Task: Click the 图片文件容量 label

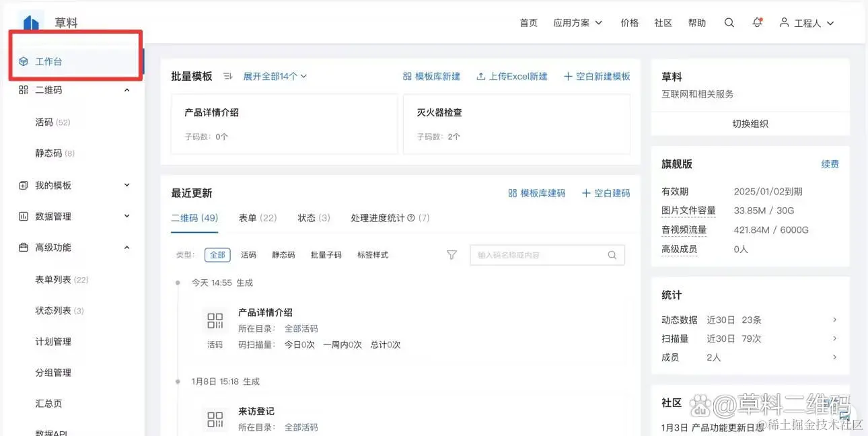Action: tap(688, 211)
